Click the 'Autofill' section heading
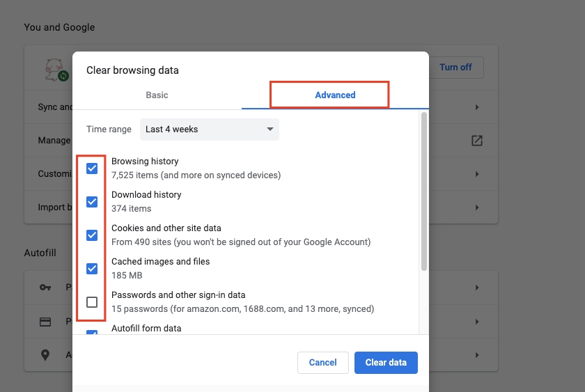585x392 pixels. tap(40, 253)
